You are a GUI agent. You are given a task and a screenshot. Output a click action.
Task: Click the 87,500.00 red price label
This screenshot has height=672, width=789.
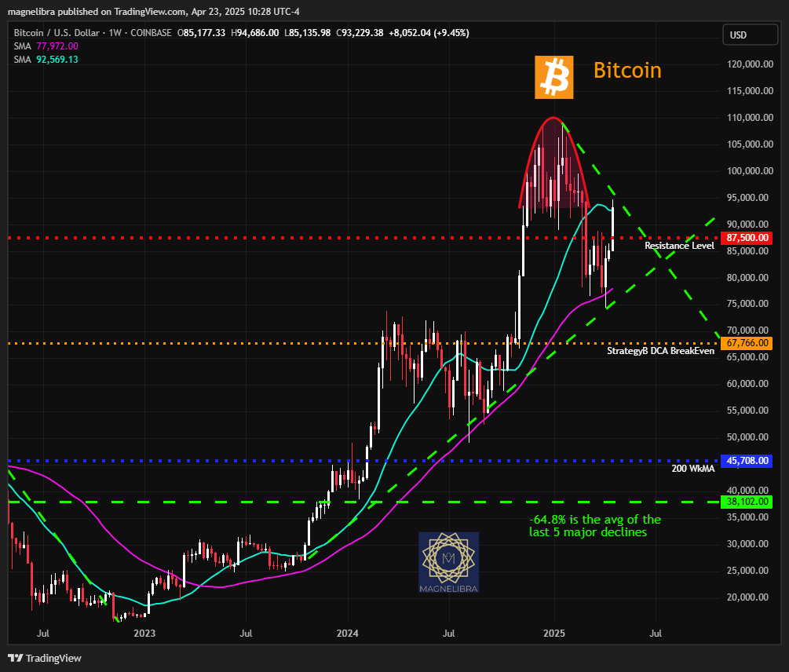coord(747,237)
